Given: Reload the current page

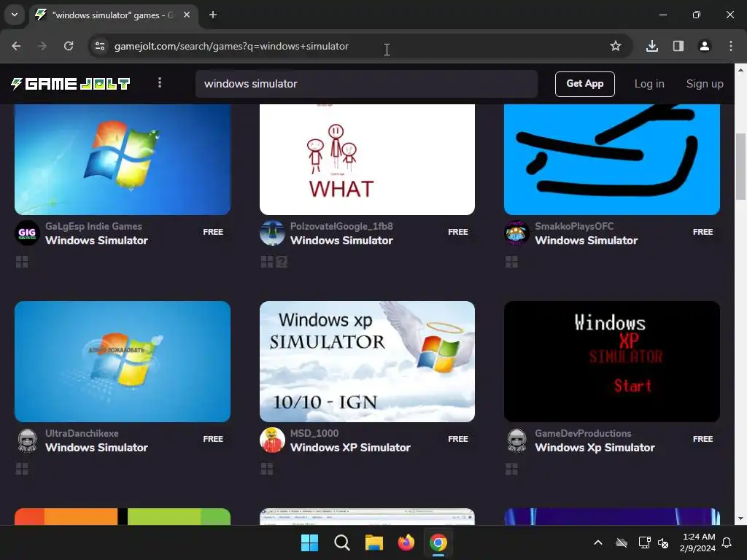Looking at the screenshot, I should click(x=69, y=46).
